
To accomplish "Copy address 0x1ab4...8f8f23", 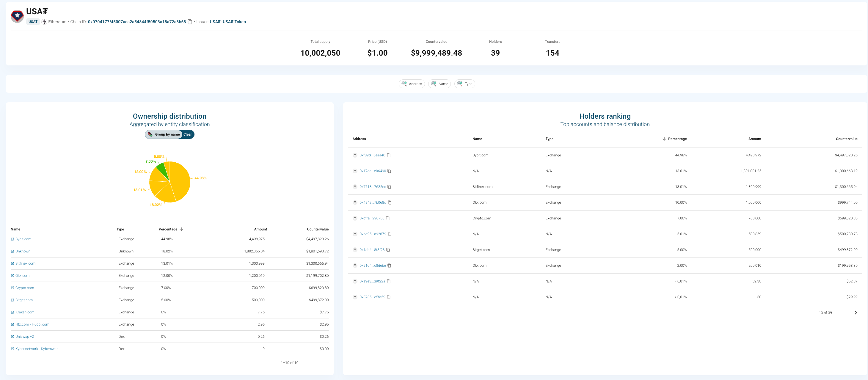I will [x=388, y=250].
